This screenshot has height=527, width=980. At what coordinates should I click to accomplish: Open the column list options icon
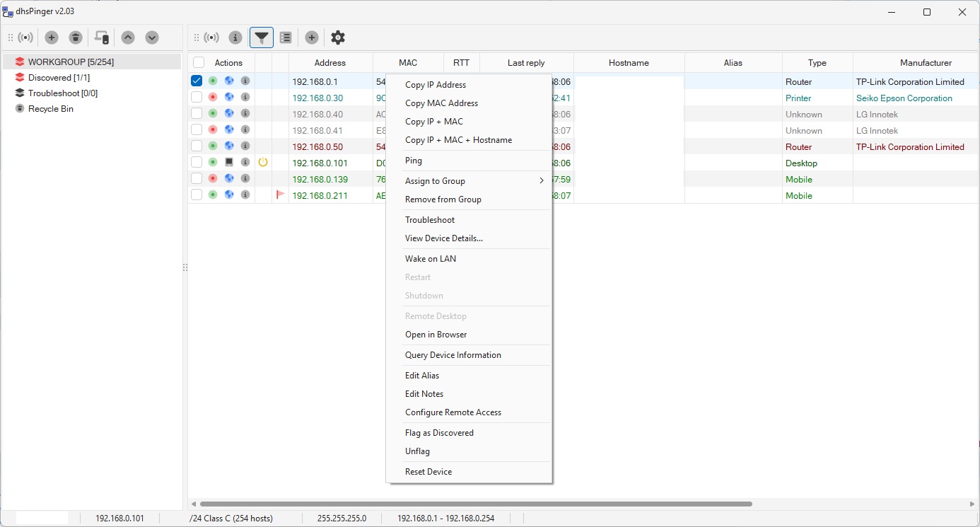click(285, 37)
